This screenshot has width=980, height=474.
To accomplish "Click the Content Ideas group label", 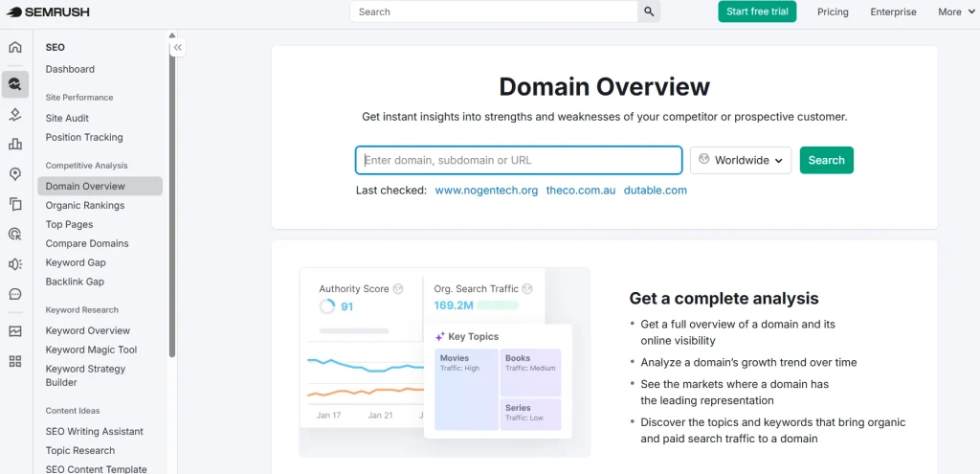I will coord(73,411).
